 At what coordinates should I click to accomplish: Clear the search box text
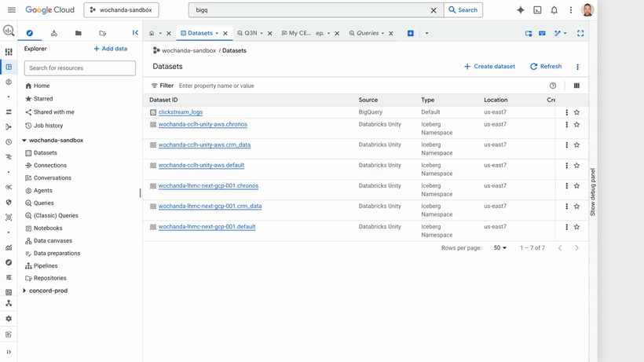click(434, 10)
